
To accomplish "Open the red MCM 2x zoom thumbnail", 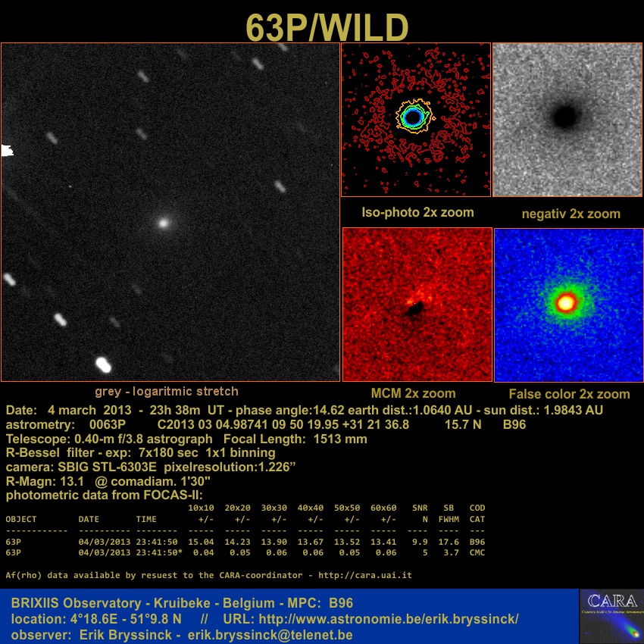I will pyautogui.click(x=417, y=305).
